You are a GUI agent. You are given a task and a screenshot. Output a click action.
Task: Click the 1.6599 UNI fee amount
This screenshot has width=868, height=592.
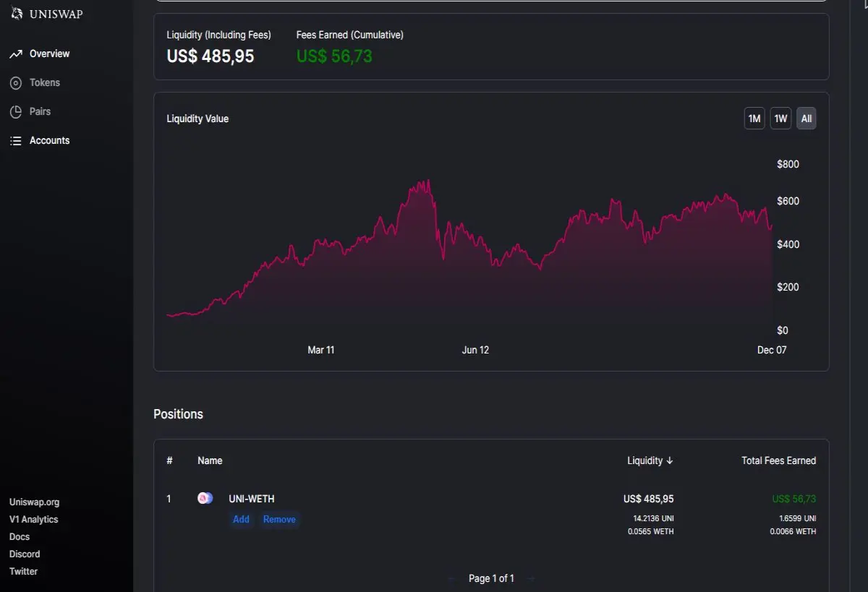click(798, 518)
